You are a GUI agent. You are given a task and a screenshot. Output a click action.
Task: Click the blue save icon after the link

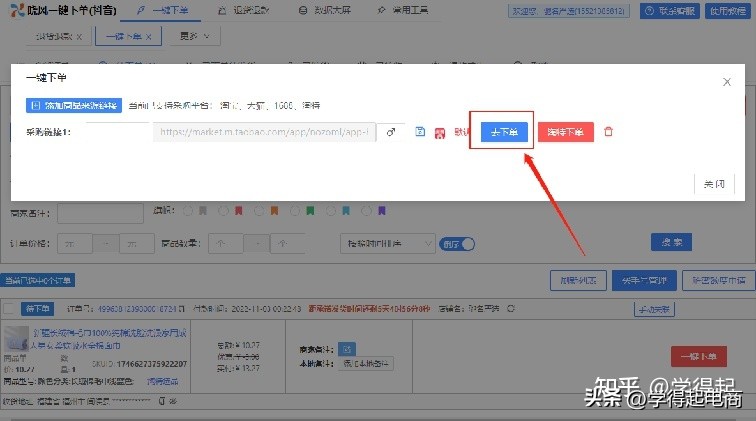pos(420,132)
